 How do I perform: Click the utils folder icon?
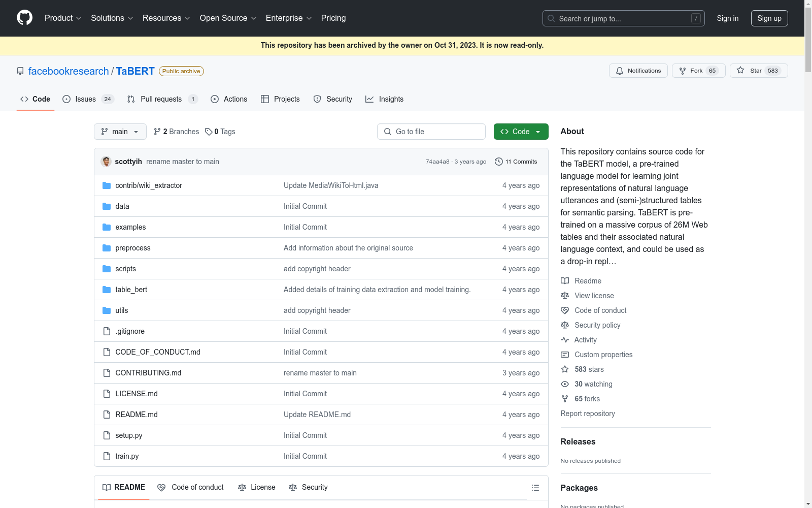(107, 310)
